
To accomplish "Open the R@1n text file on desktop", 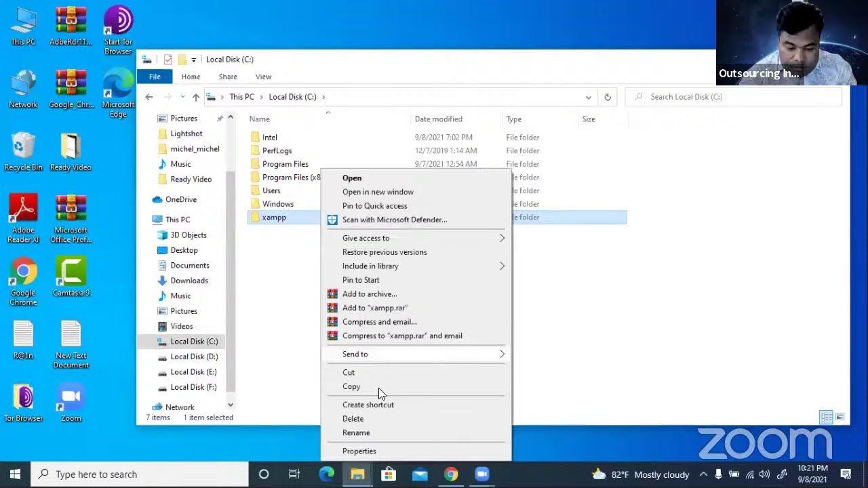I will (x=23, y=340).
